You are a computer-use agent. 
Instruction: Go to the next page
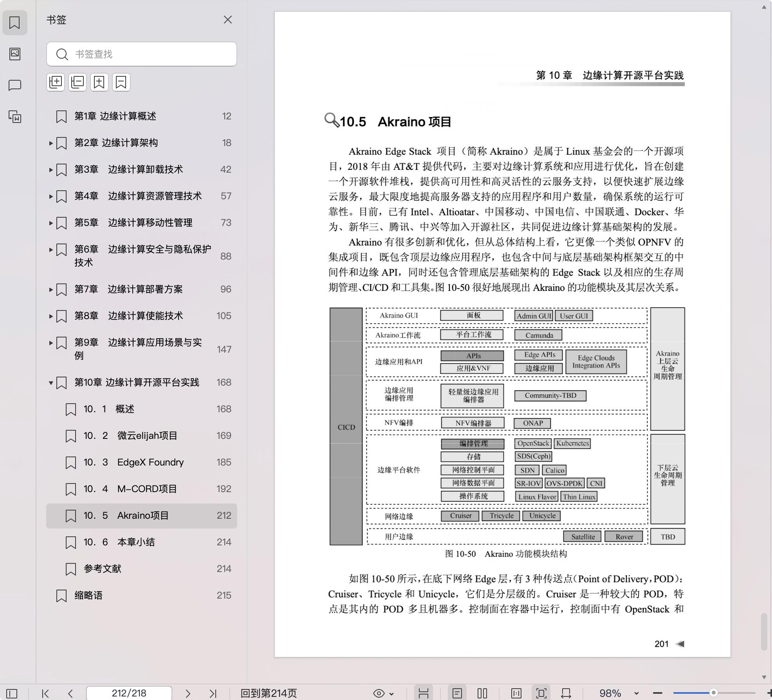(x=188, y=693)
